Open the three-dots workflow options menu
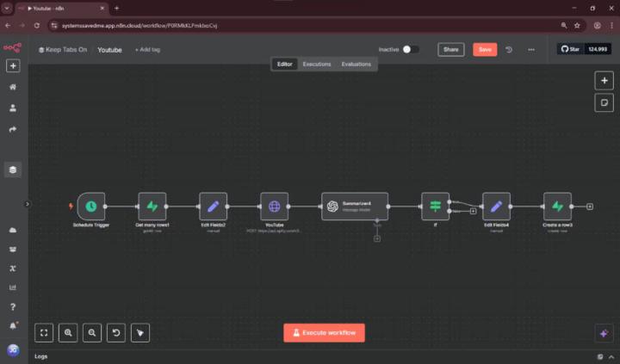 click(x=531, y=49)
